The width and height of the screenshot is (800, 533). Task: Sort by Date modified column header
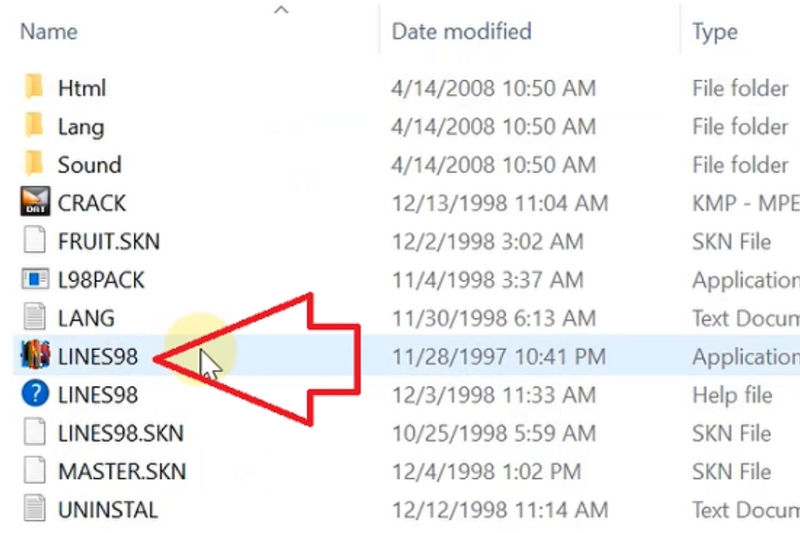tap(461, 31)
